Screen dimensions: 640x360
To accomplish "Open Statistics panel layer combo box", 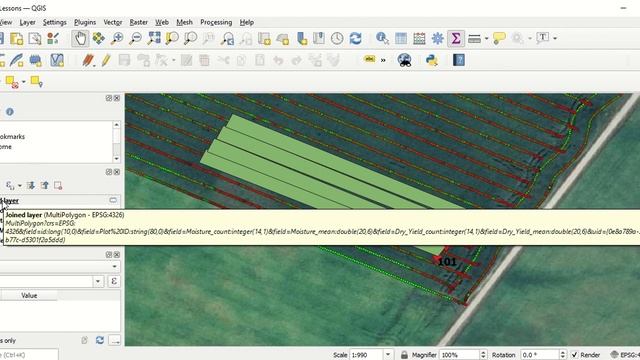I will [60, 267].
